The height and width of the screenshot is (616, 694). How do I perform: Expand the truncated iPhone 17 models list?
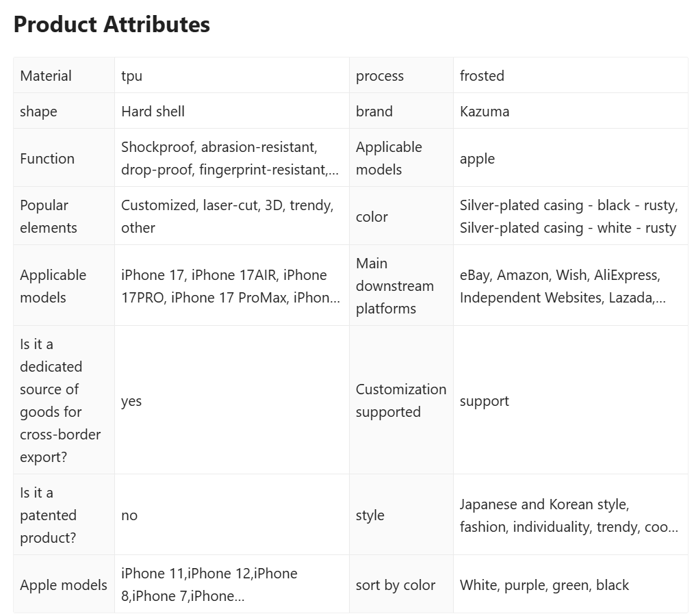[x=231, y=286]
